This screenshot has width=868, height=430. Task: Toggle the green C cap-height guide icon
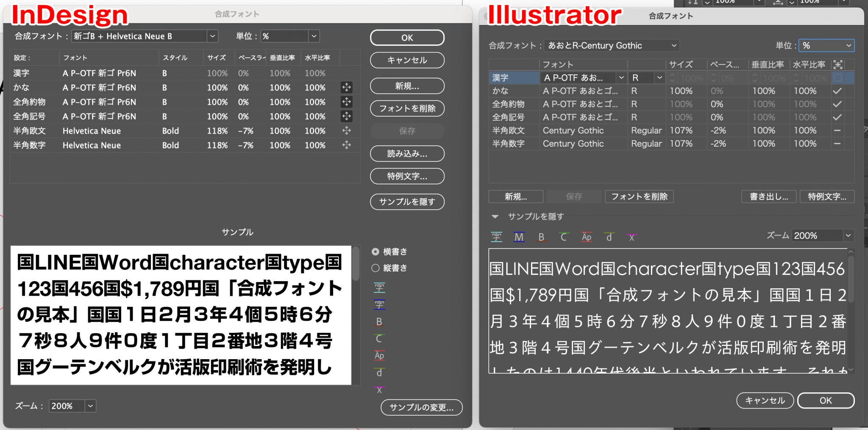tap(564, 237)
